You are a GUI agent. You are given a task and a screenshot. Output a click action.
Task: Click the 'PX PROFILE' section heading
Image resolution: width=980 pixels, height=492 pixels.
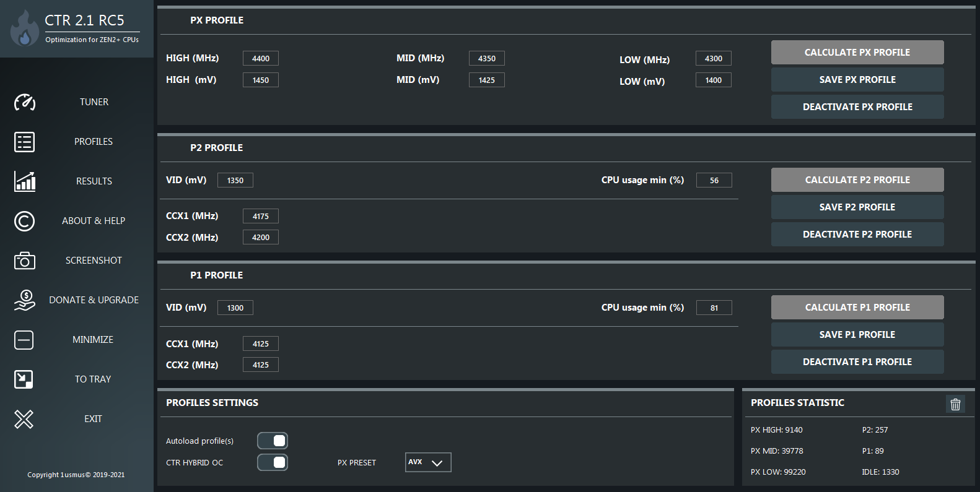[x=217, y=20]
